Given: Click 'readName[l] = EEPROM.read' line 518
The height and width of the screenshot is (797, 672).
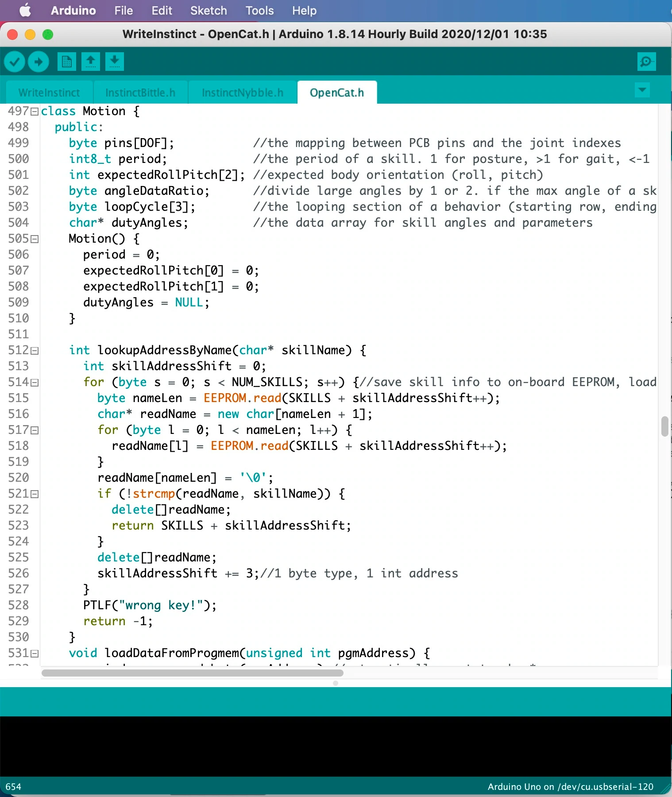Looking at the screenshot, I should [309, 446].
